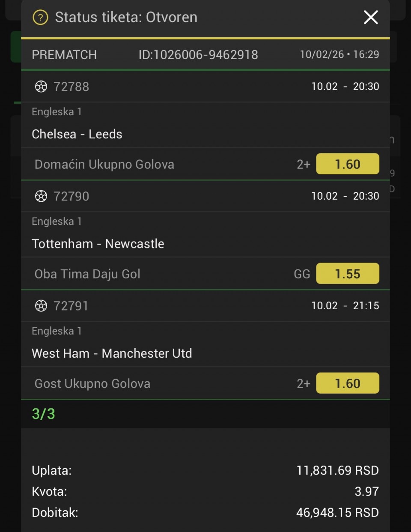Click the Status tiketa: Otvoren title
411x532 pixels.
[x=126, y=18]
